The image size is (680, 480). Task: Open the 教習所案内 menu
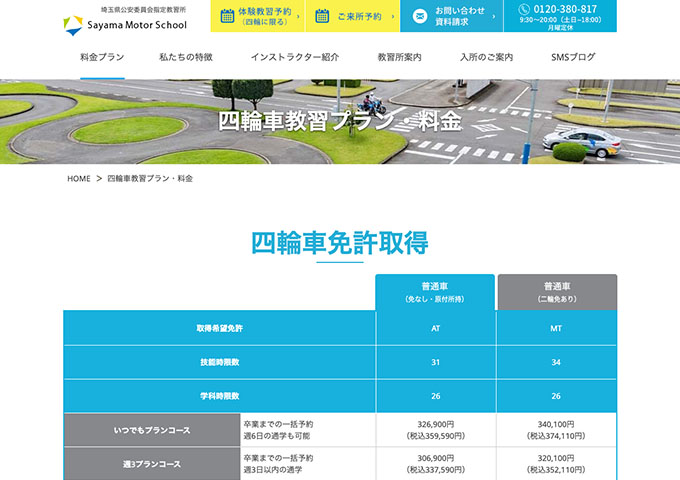click(399, 57)
